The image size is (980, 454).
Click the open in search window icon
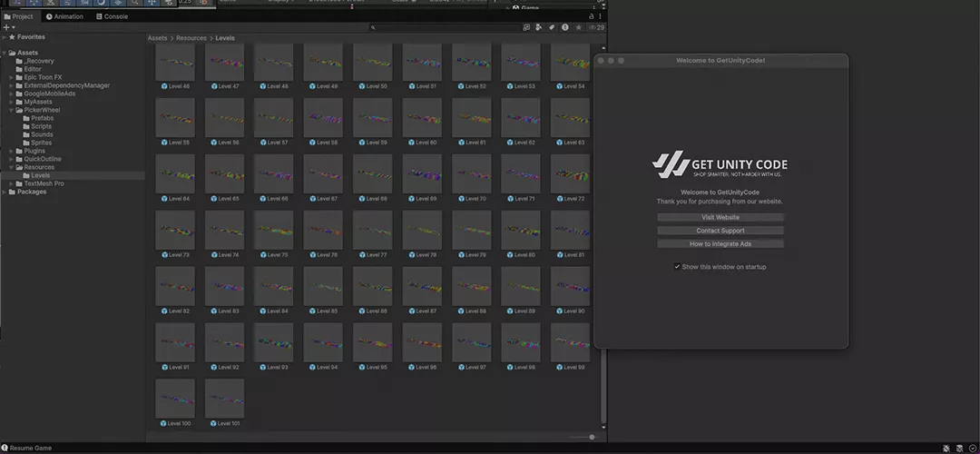pos(526,27)
